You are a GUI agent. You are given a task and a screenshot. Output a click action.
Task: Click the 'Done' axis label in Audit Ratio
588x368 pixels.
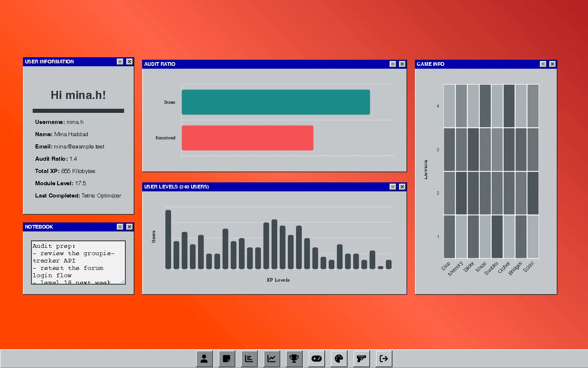coord(169,102)
